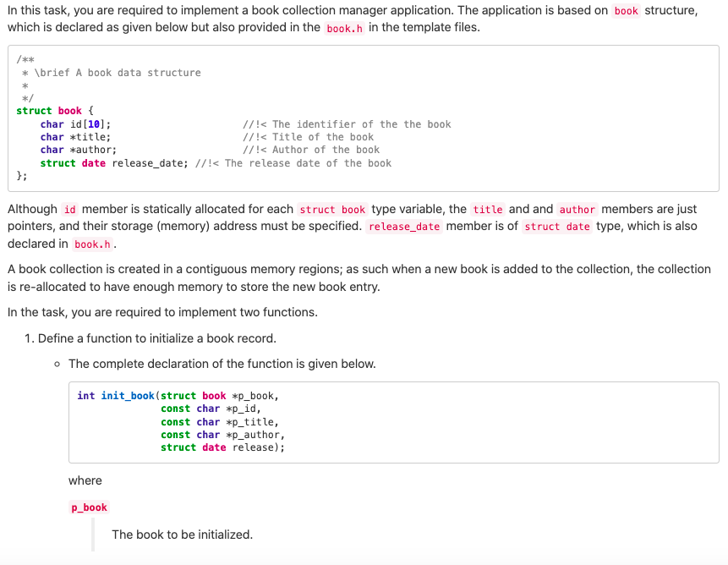Click 'book.h' before 'in the template files'

(344, 28)
